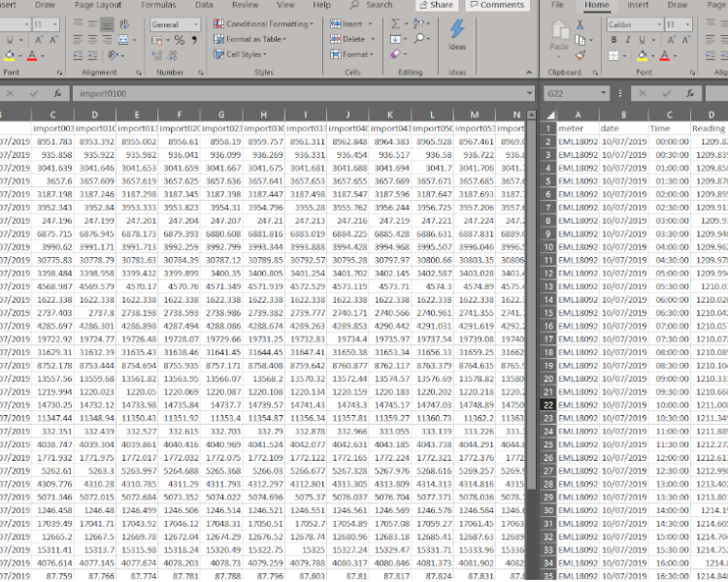Expand Cell Styles menu
The image size is (728, 582).
point(240,54)
